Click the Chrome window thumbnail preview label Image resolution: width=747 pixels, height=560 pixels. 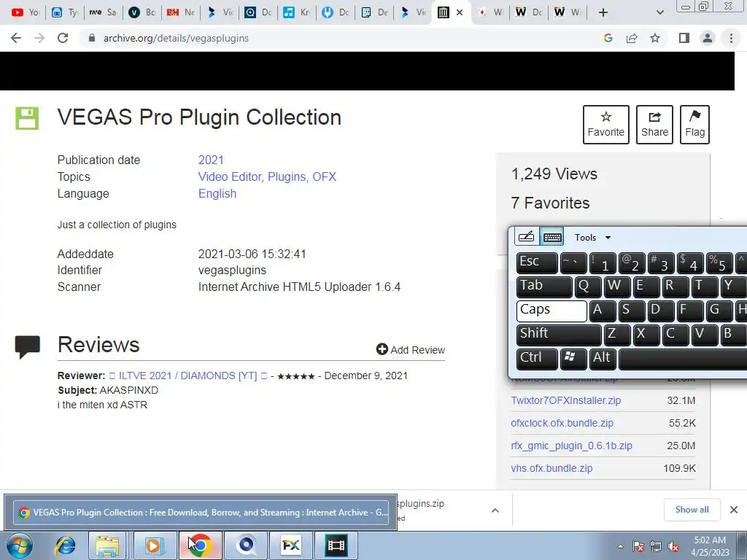(201, 513)
